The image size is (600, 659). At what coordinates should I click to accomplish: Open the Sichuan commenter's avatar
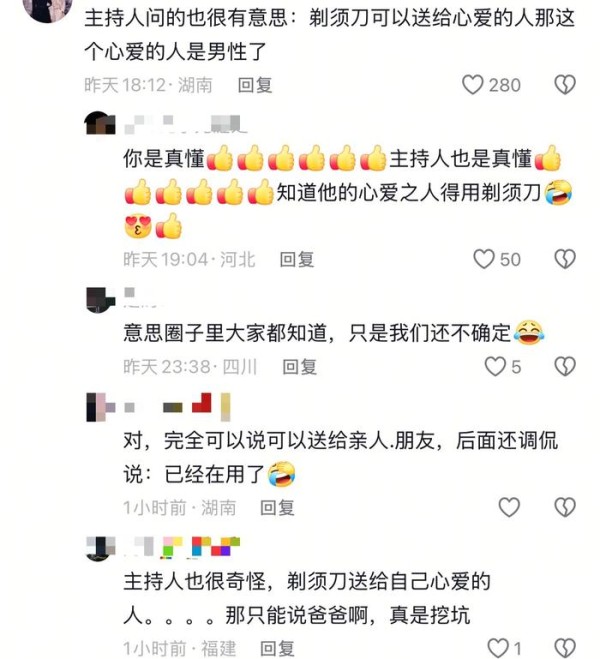click(100, 300)
